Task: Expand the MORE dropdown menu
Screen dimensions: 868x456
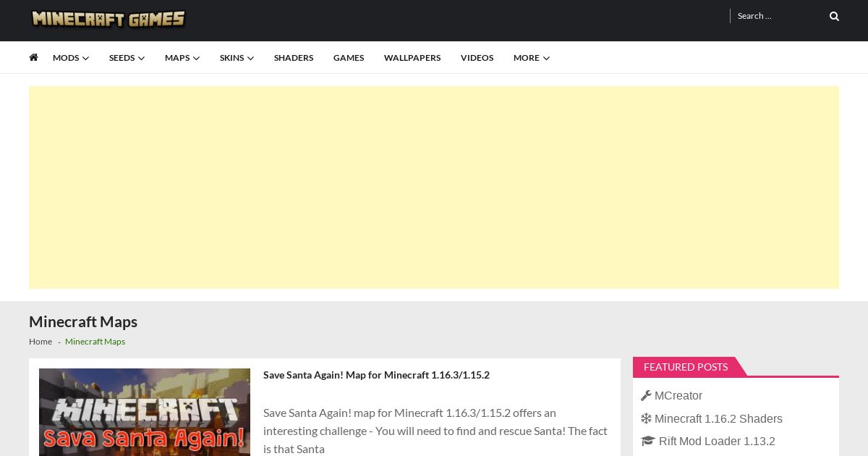Action: (x=532, y=58)
